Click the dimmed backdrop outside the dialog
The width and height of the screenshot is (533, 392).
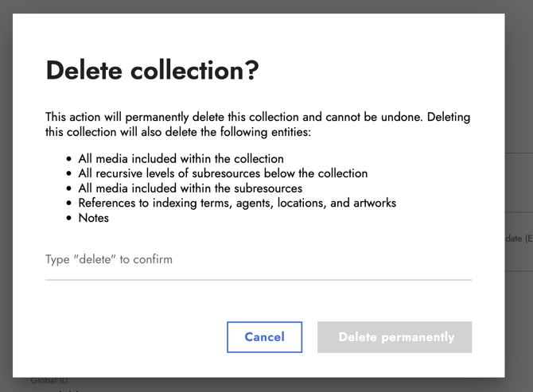coord(519,102)
